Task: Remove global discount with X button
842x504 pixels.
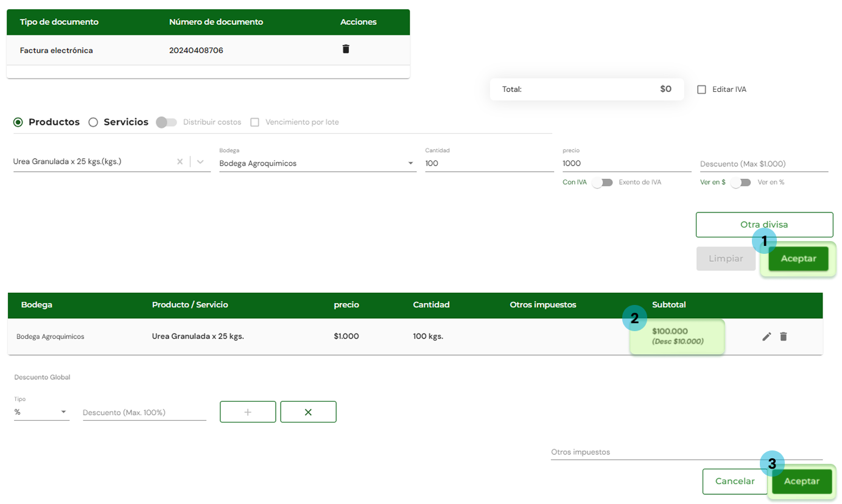Action: coord(308,412)
